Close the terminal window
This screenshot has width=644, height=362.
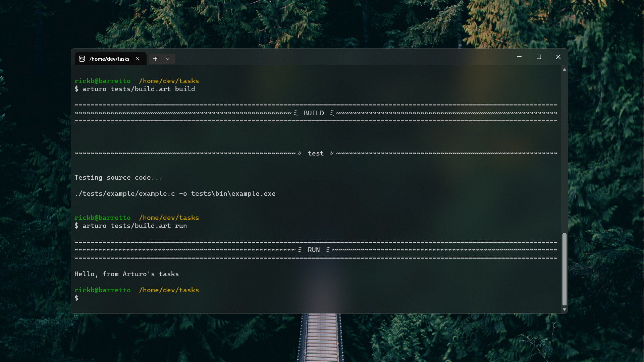[558, 57]
